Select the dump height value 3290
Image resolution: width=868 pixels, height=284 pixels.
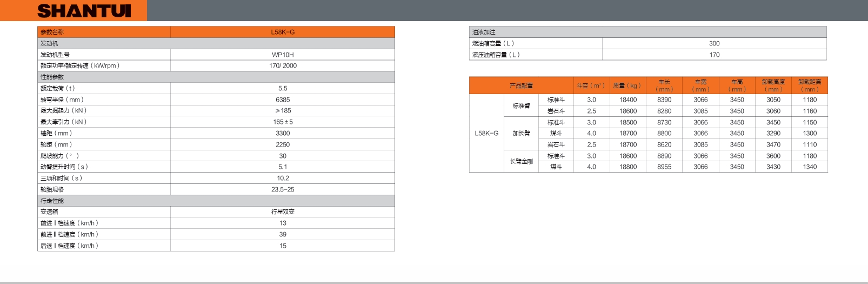[x=773, y=133]
